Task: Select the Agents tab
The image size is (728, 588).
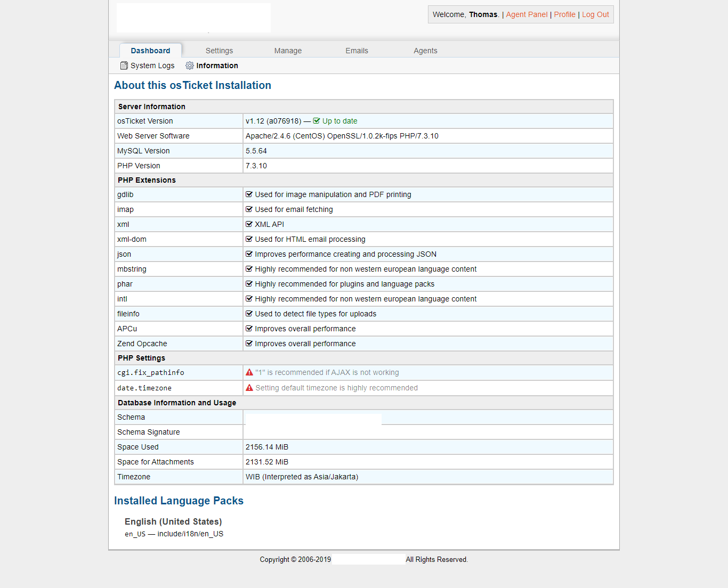Action: 425,51
